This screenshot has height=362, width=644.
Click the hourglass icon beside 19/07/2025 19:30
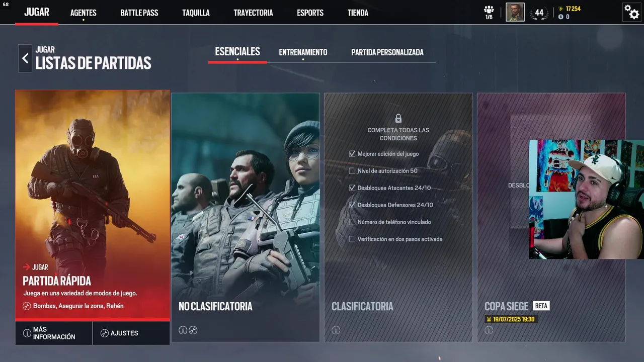pos(489,319)
